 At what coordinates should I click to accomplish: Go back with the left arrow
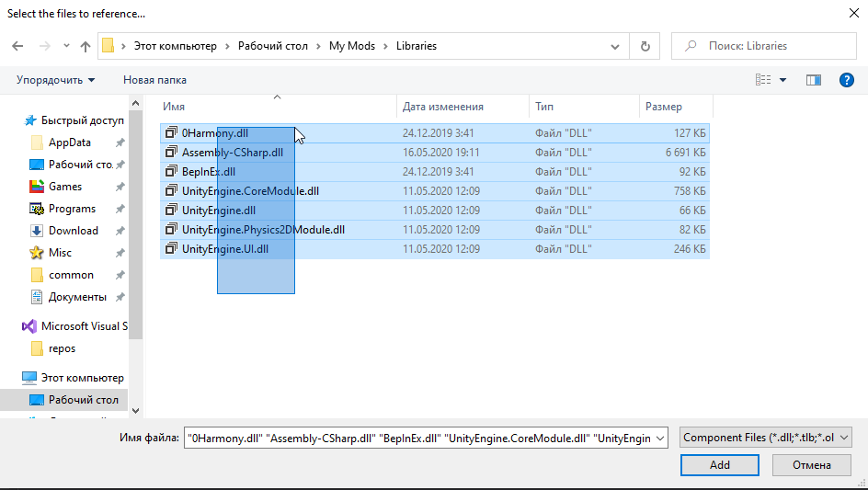point(17,46)
